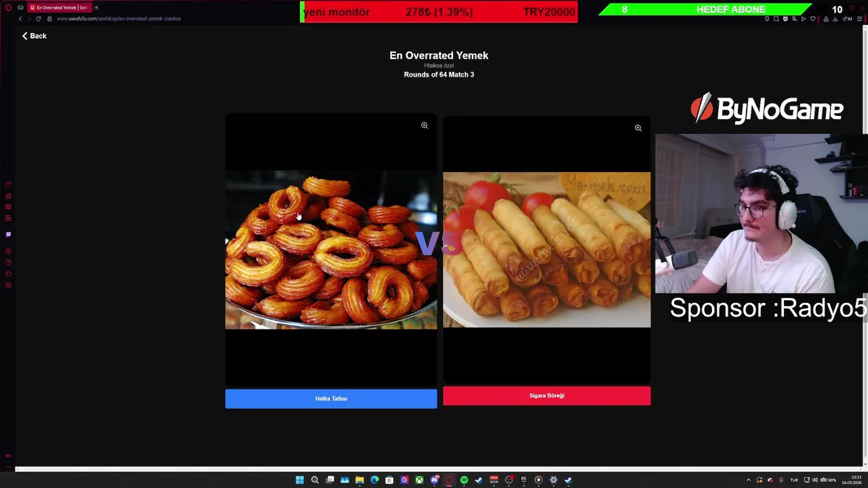Viewport: 868px width, 488px height.
Task: Open the Aria AI assistant
Action: pos(847,19)
